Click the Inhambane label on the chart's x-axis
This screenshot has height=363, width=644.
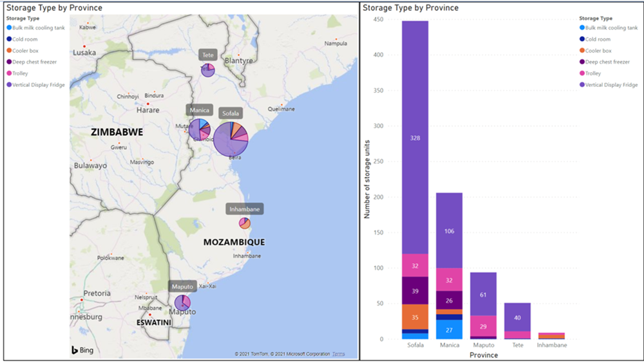pyautogui.click(x=551, y=346)
